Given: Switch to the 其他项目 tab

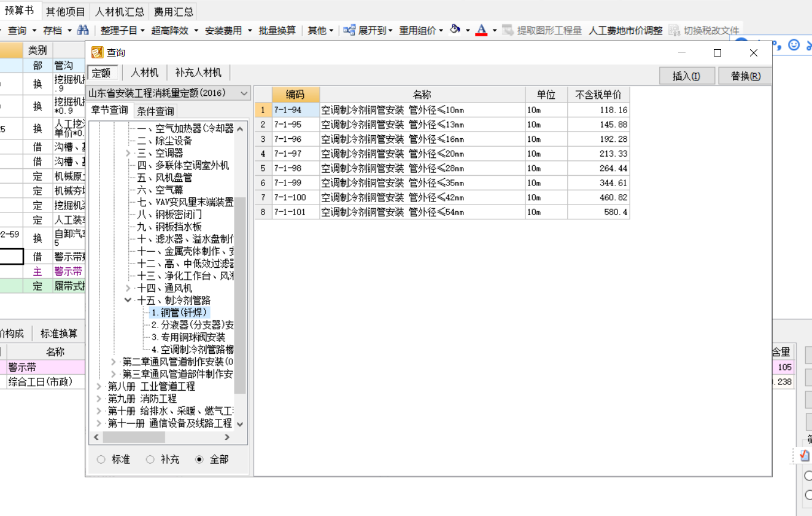Looking at the screenshot, I should coord(66,11).
